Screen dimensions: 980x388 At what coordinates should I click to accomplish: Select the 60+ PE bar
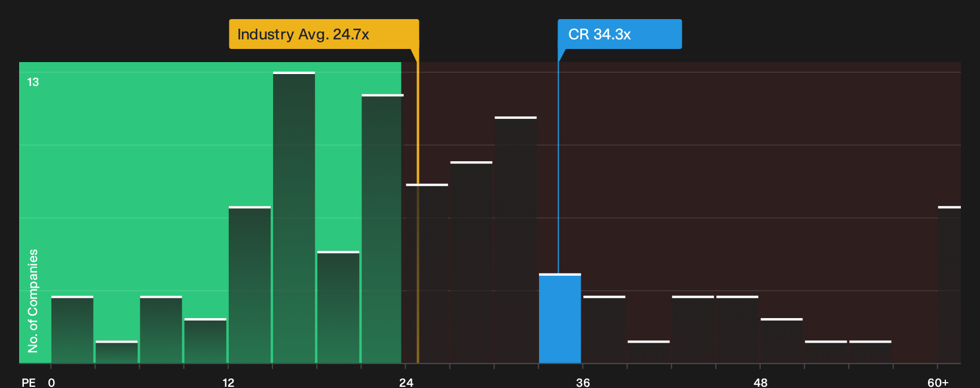click(950, 285)
